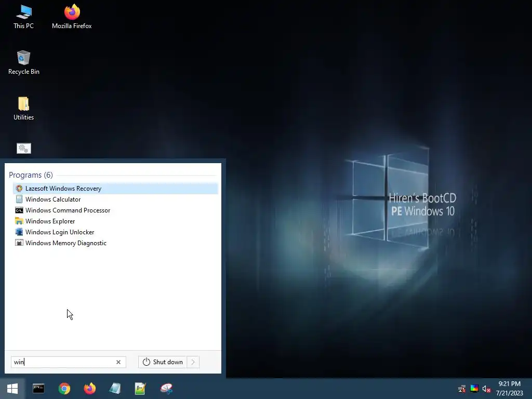Launch Windows Login Unlocker
The image size is (532, 399).
coord(115,232)
